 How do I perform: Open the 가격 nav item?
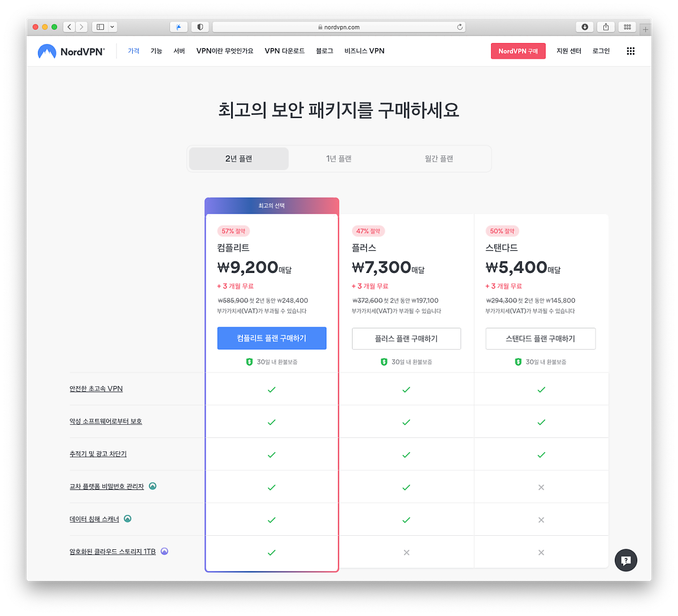coord(133,51)
